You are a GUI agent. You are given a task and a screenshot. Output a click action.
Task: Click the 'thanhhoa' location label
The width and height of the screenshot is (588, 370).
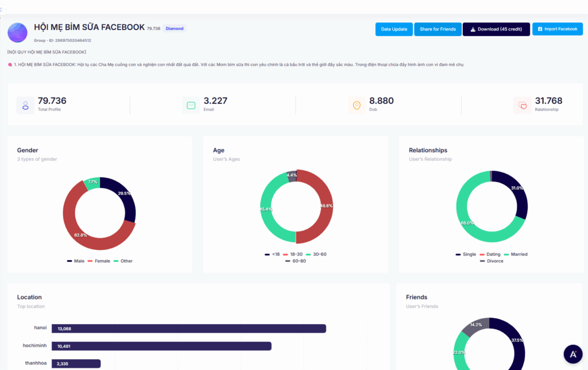pos(36,363)
